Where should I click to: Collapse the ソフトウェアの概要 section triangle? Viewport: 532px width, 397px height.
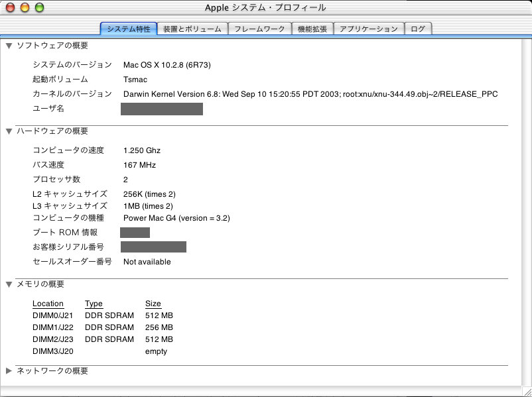(9, 46)
